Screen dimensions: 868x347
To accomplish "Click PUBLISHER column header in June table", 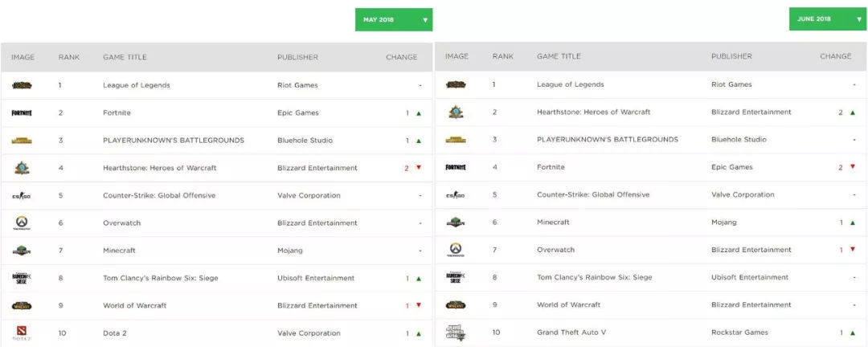I will [732, 56].
